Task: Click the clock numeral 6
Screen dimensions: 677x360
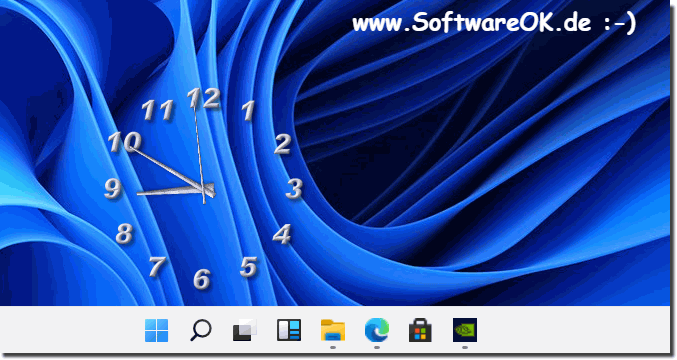Action: [x=202, y=279]
